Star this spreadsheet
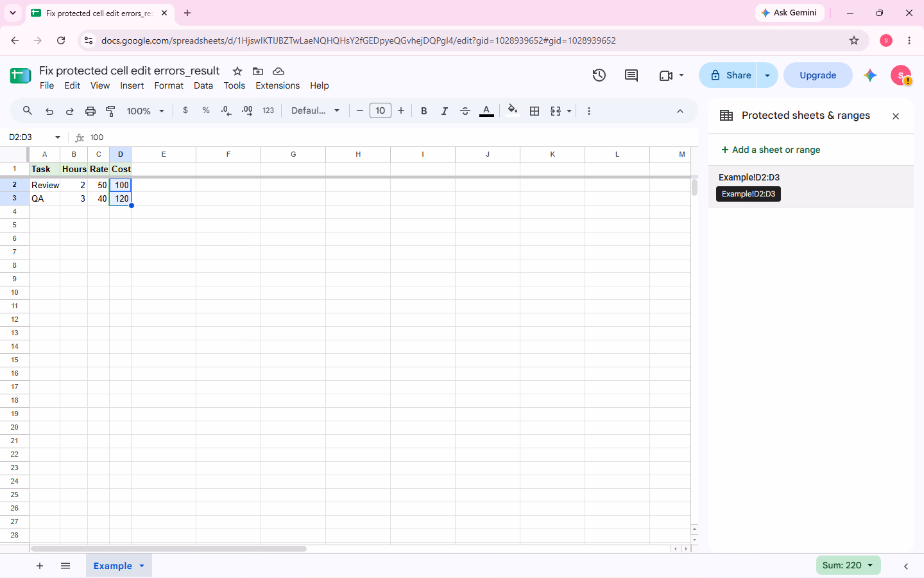This screenshot has height=578, width=924. click(x=237, y=71)
